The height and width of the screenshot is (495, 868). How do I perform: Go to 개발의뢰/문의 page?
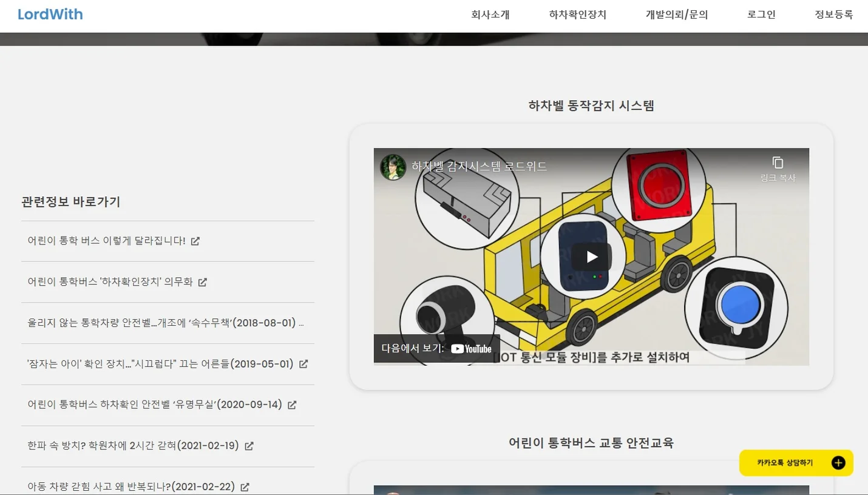point(676,15)
